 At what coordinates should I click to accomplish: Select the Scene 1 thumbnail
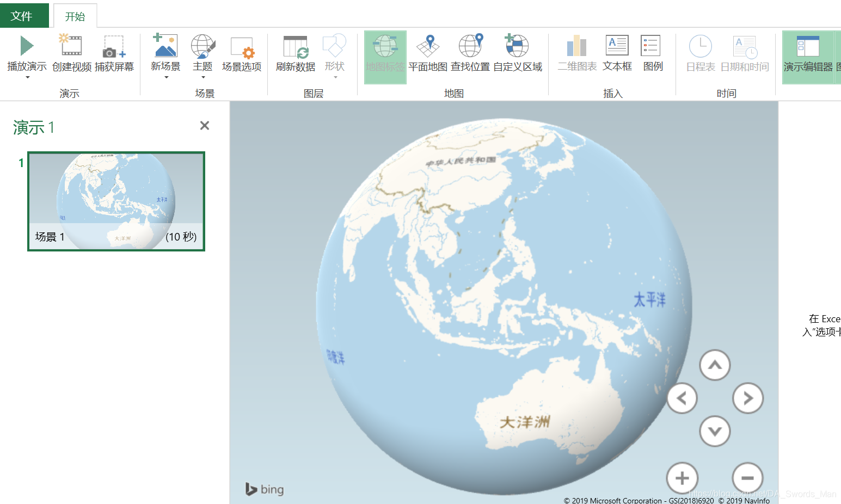tap(116, 201)
